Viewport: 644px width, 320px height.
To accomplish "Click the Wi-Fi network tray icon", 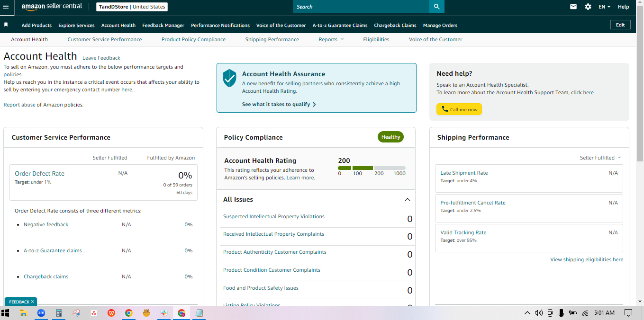I will [585, 313].
